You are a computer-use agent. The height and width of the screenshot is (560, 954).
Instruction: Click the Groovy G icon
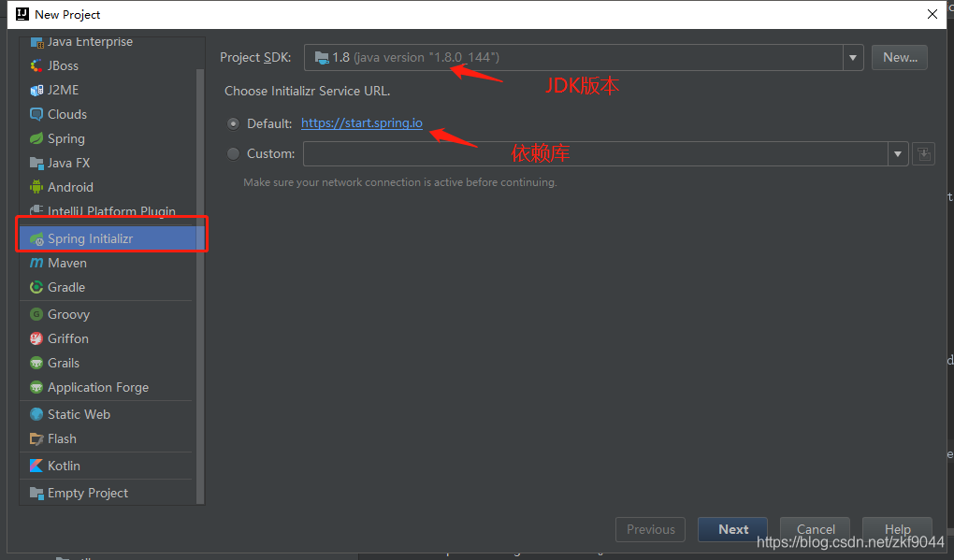tap(36, 314)
